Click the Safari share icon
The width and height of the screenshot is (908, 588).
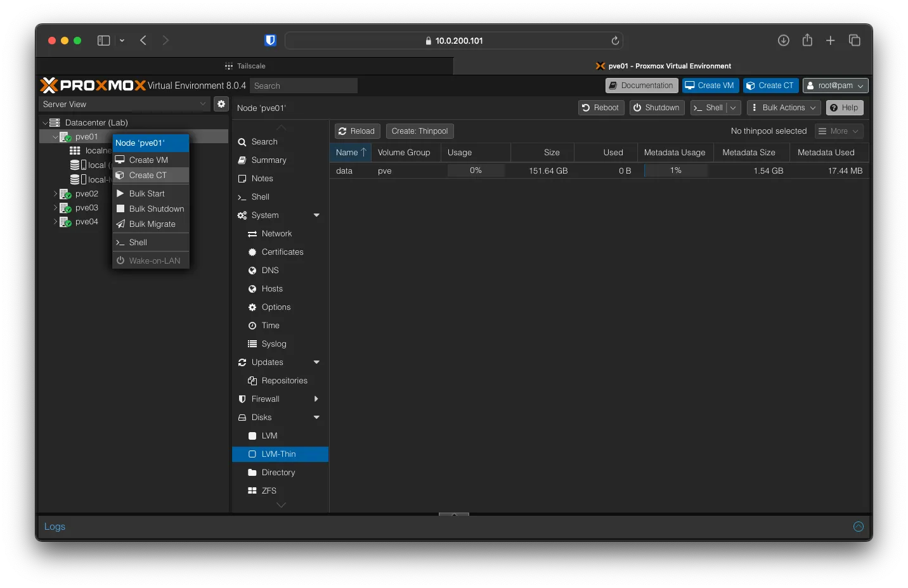807,40
